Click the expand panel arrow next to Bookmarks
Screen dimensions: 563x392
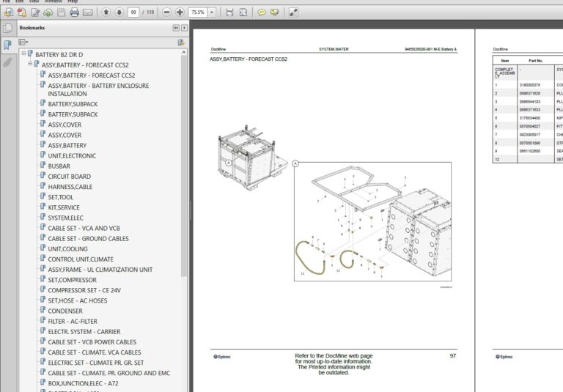pos(184,28)
